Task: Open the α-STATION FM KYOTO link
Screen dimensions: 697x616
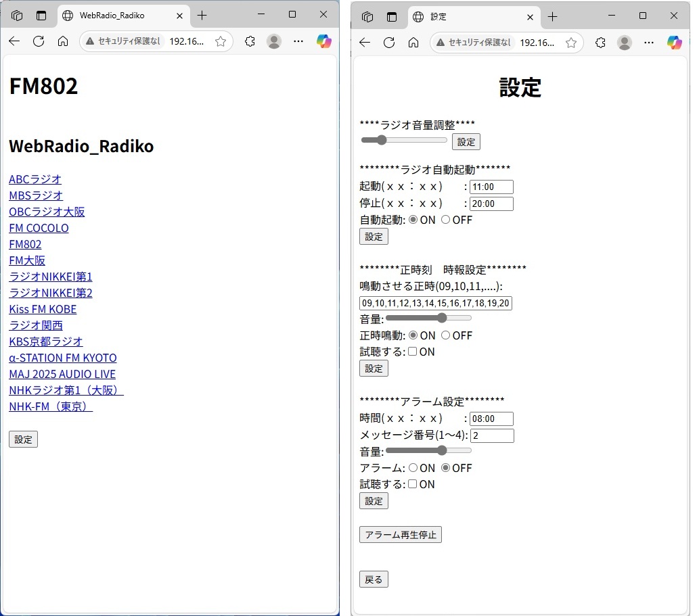Action: (63, 358)
